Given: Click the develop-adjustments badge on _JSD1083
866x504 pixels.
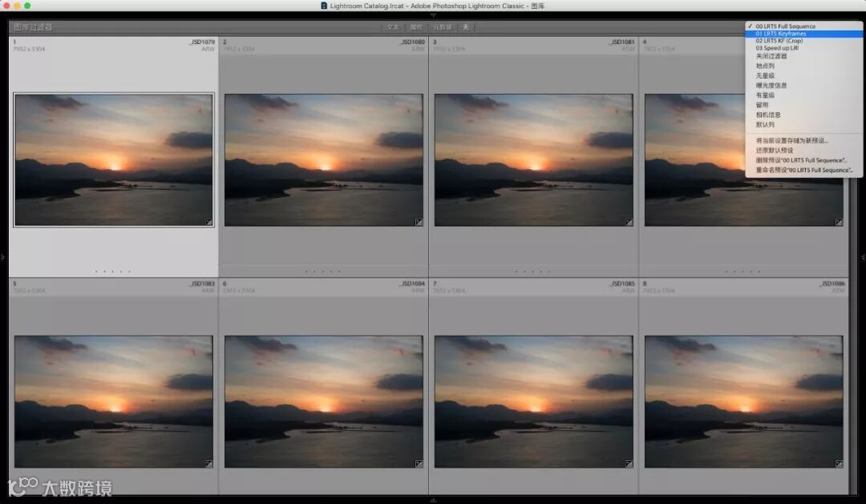Looking at the screenshot, I should pyautogui.click(x=208, y=464).
